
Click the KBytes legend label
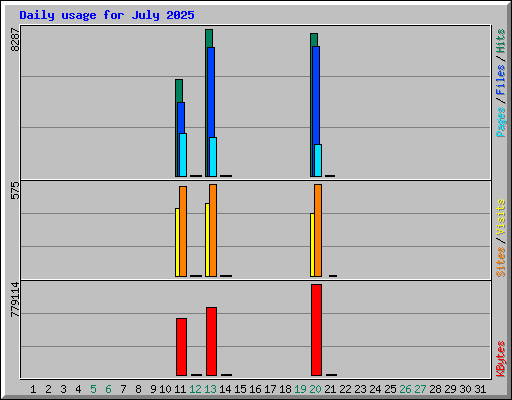coord(500,359)
